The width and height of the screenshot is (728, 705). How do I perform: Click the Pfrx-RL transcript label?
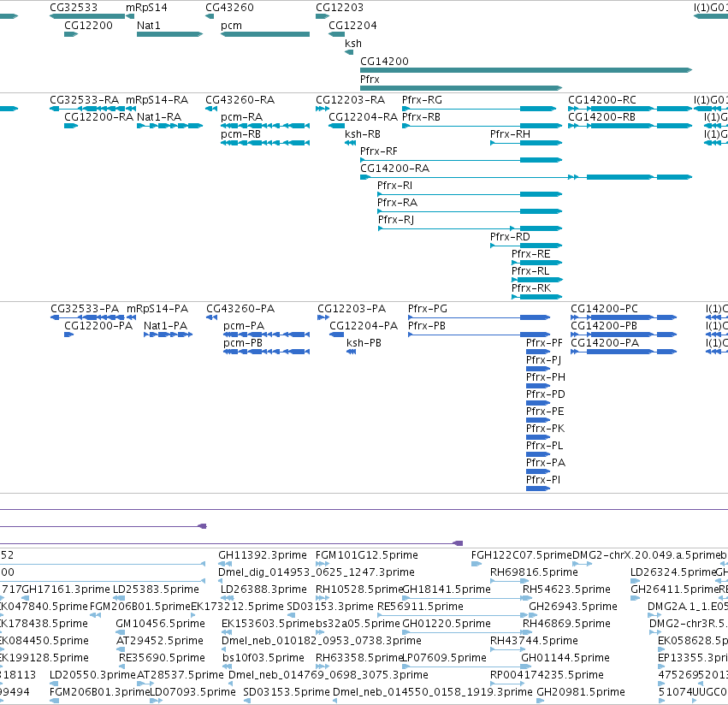[530, 271]
